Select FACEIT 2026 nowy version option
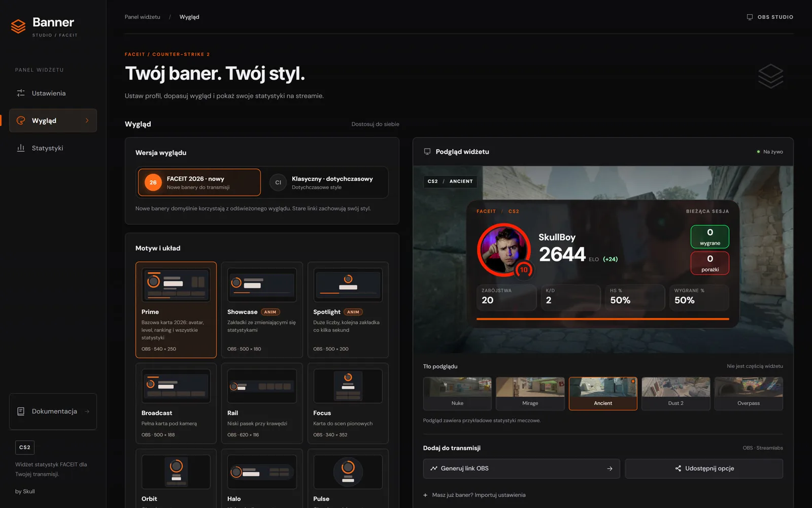The height and width of the screenshot is (508, 812). click(x=199, y=182)
